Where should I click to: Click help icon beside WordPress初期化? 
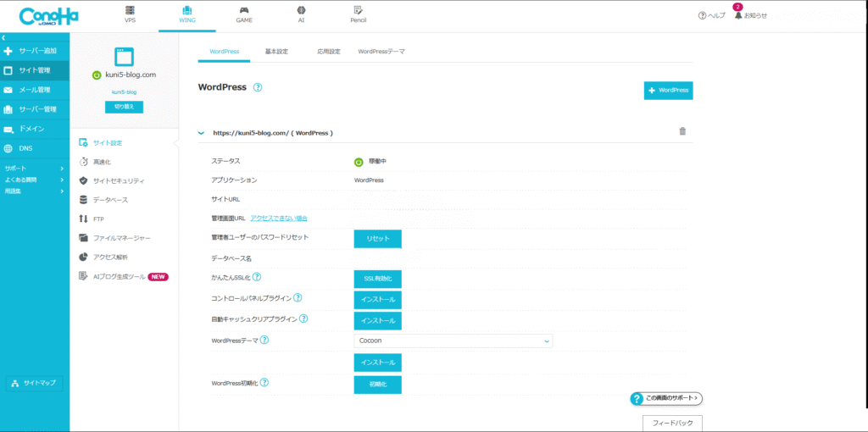[264, 382]
